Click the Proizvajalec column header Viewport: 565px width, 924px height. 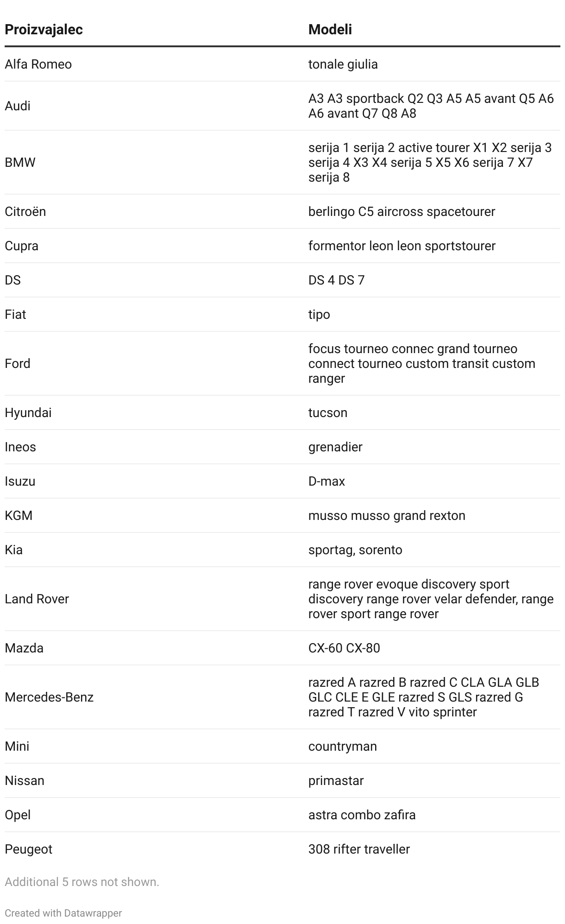pos(44,30)
